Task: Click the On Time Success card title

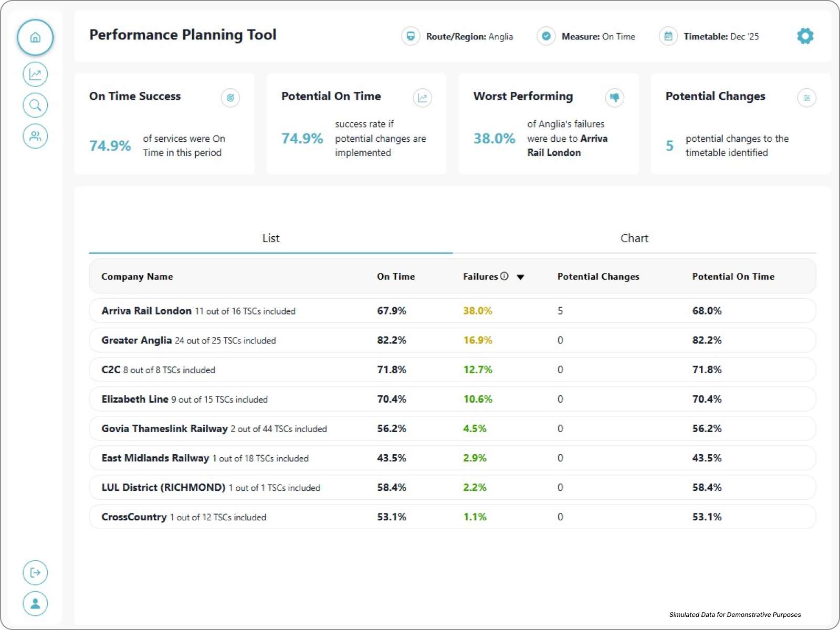Action: click(135, 96)
